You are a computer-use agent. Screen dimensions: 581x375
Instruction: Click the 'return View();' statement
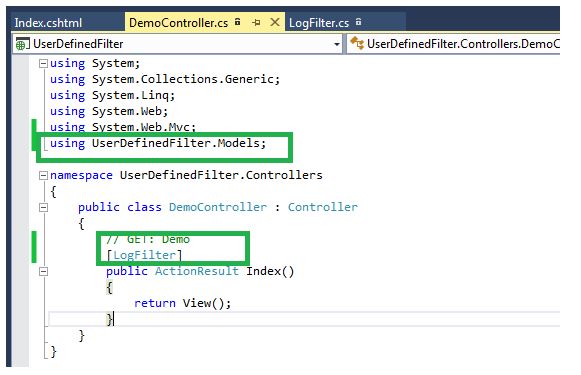183,303
